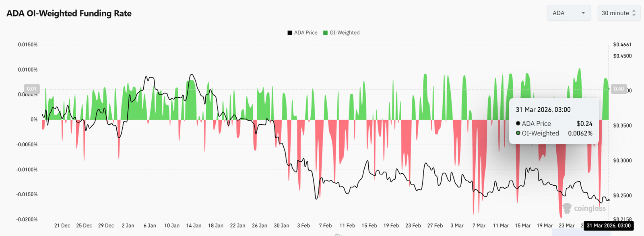Open the 30 minute interval selector
Viewport: 644px width, 236px height.
[x=619, y=13]
